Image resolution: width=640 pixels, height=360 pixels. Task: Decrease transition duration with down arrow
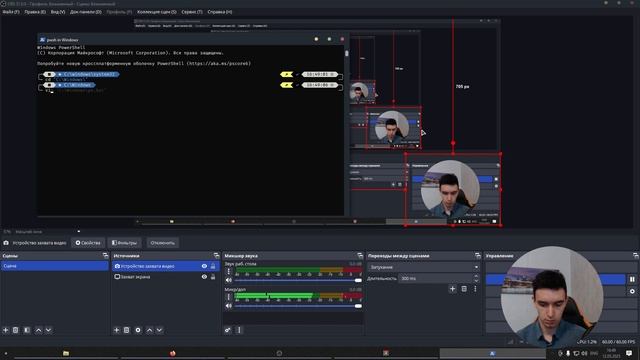click(476, 280)
